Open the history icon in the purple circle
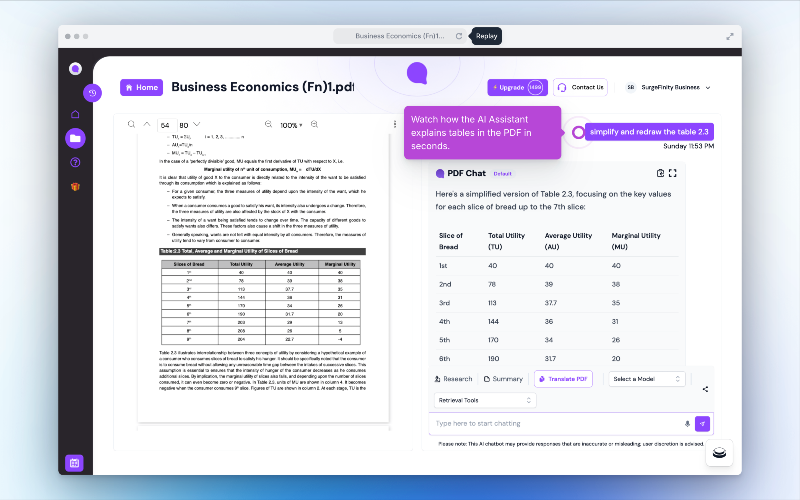This screenshot has height=500, width=800. pos(92,93)
